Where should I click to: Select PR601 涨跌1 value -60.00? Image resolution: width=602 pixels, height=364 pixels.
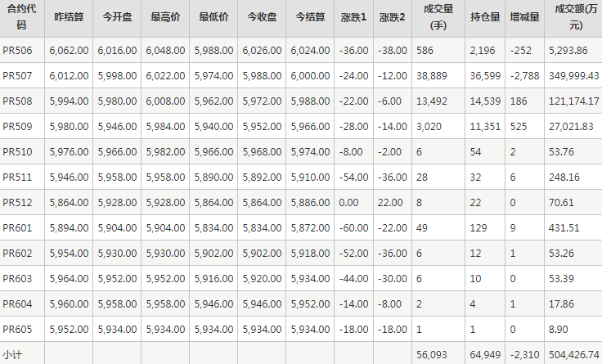point(353,227)
